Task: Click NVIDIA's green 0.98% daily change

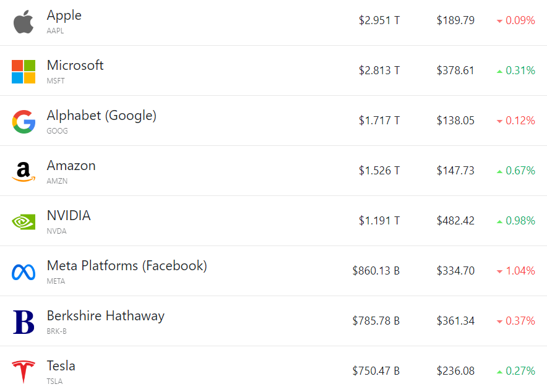Action: coord(520,221)
